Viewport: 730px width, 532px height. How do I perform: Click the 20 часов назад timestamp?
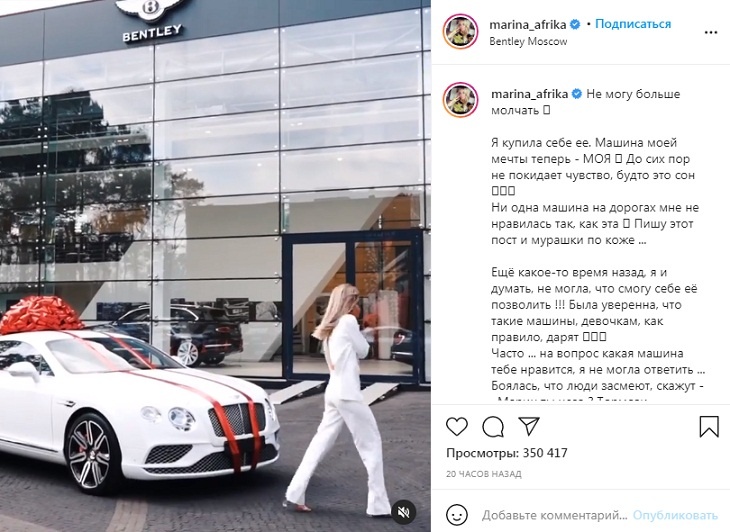(x=484, y=474)
